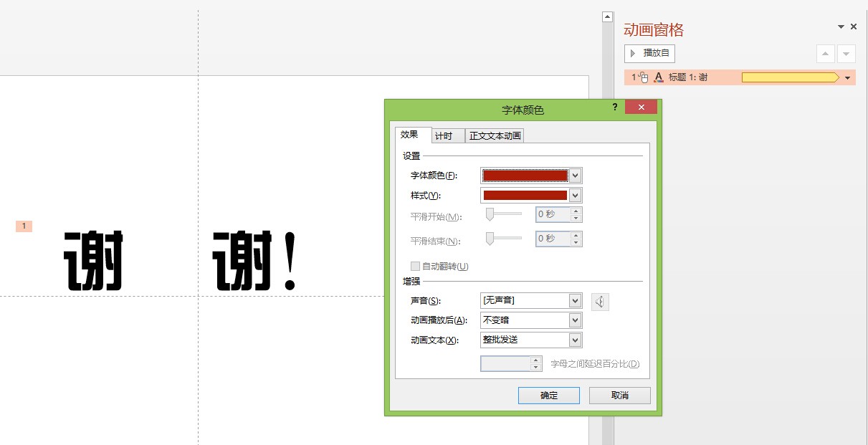This screenshot has width=868, height=445.
Task: Expand the 字体颜色 dropdown arrow
Action: coord(576,176)
